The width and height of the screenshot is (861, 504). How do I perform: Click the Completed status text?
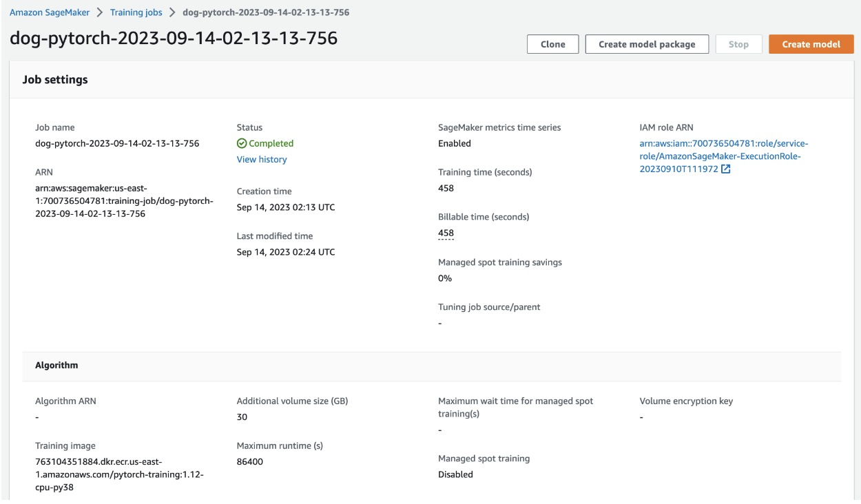[271, 143]
